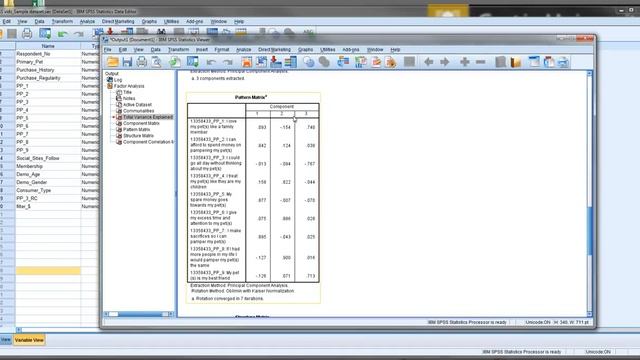The image size is (640, 360).
Task: Print output from the Viewer toolbar
Action: click(142, 62)
